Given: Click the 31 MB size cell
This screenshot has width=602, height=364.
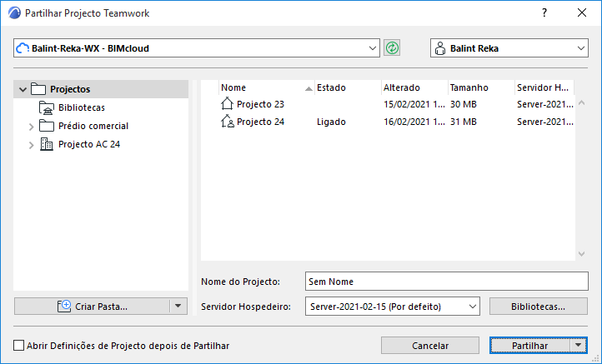Looking at the screenshot, I should pyautogui.click(x=464, y=122).
